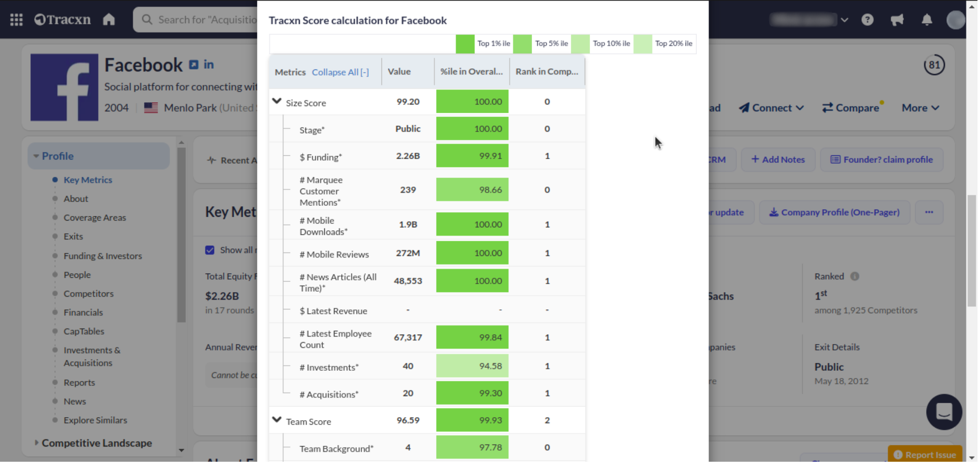Image resolution: width=980 pixels, height=463 pixels.
Task: Open notifications bell icon
Action: tap(927, 20)
